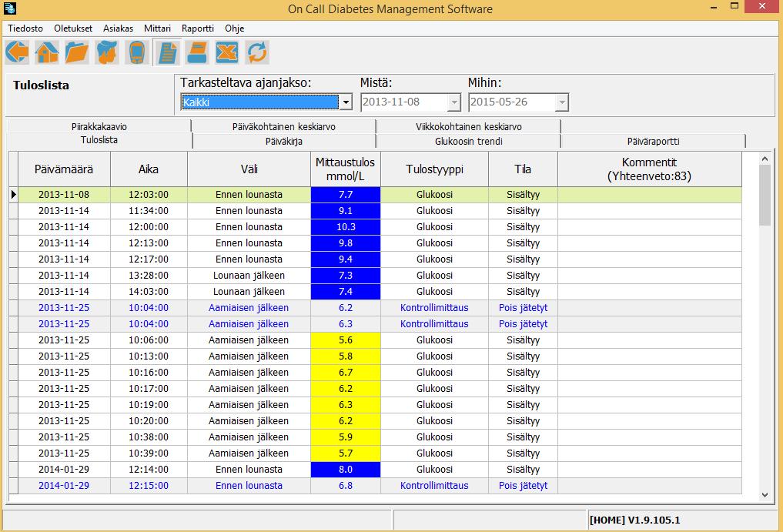Click Kontrollimittaus in the 2014-01-29 12:15:00 row
This screenshot has width=783, height=532.
click(x=434, y=486)
